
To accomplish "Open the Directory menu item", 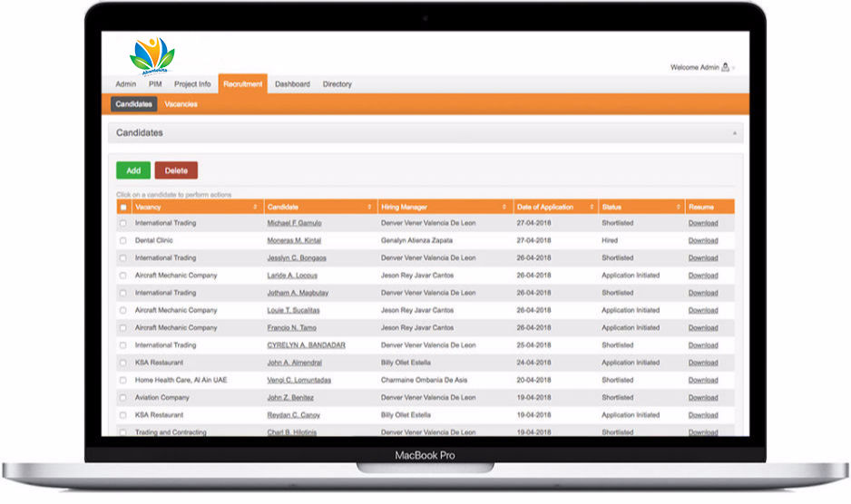I will [x=337, y=84].
